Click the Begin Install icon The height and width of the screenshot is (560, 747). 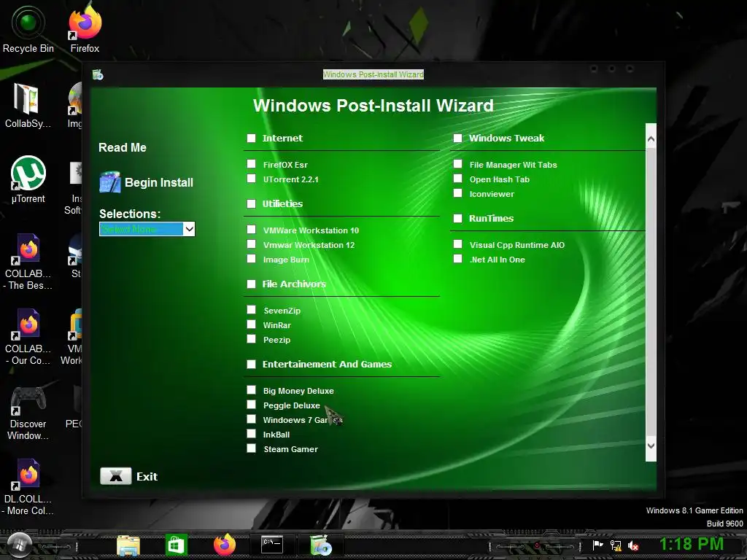point(110,182)
